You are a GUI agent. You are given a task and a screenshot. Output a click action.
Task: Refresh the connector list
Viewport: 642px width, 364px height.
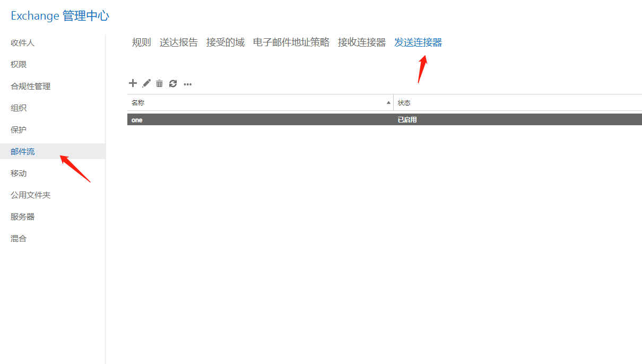(x=173, y=83)
